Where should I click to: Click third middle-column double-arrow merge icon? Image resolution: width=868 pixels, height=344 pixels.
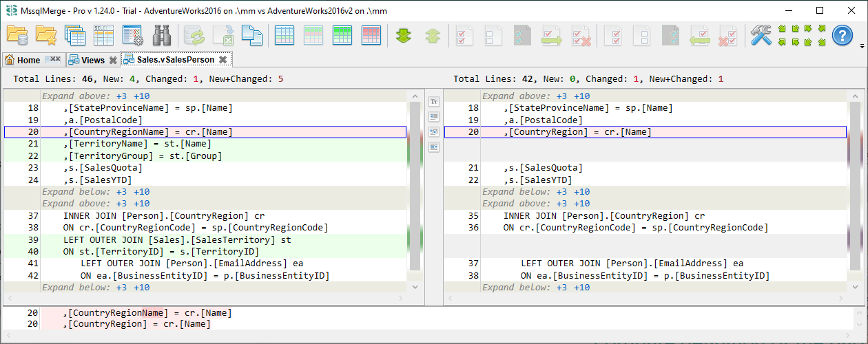point(434,132)
